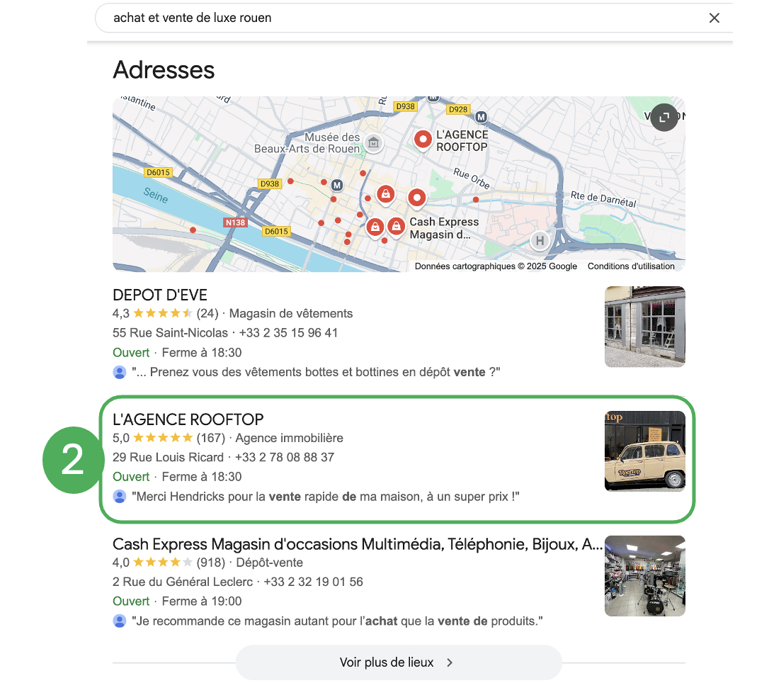Click the N138 road marker on map
The width and height of the screenshot is (769, 700).
(x=235, y=222)
